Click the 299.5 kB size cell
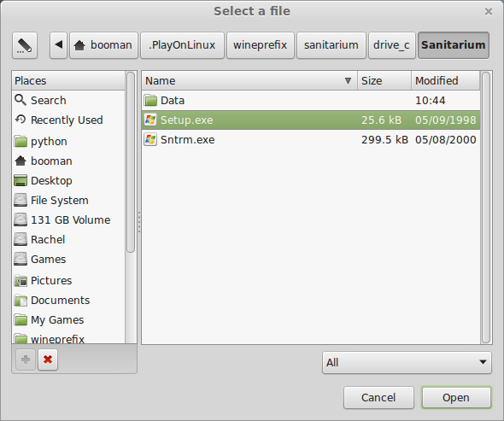 (x=384, y=140)
